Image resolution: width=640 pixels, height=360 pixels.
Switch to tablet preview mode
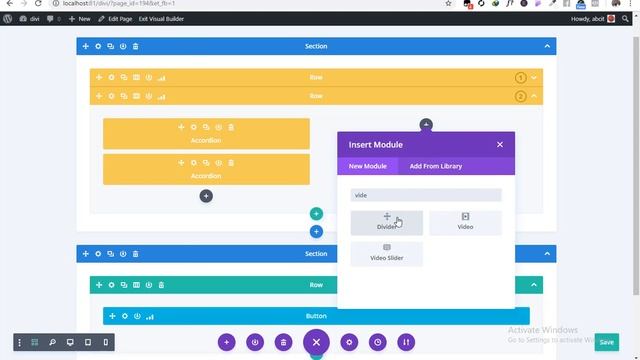pos(88,342)
